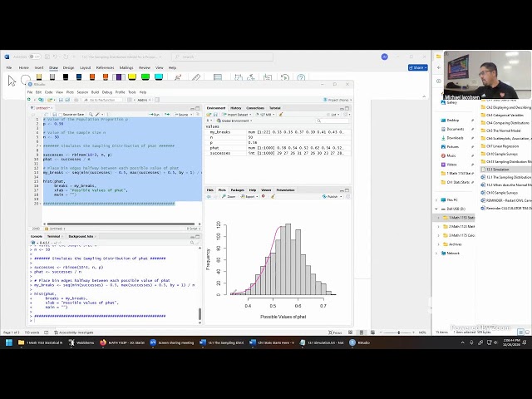Switch to the Background Jobs tab
The height and width of the screenshot is (399, 532).
[x=81, y=236]
